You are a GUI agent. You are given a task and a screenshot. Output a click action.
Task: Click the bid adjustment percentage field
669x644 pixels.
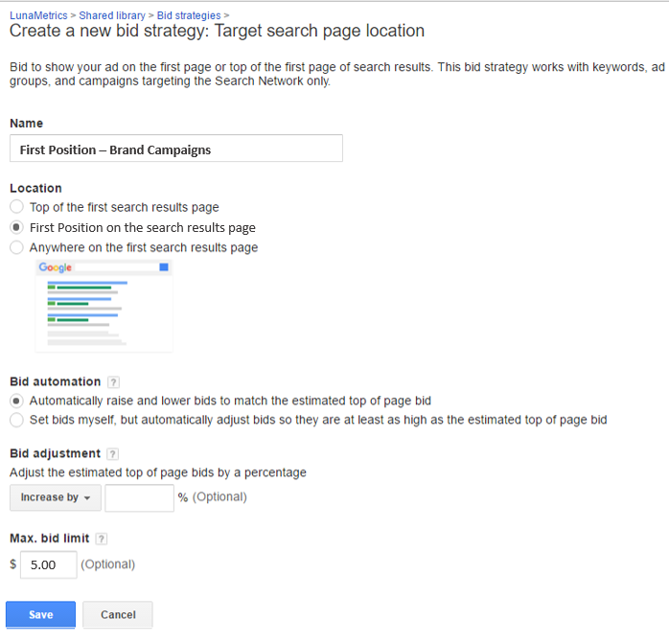(x=140, y=497)
